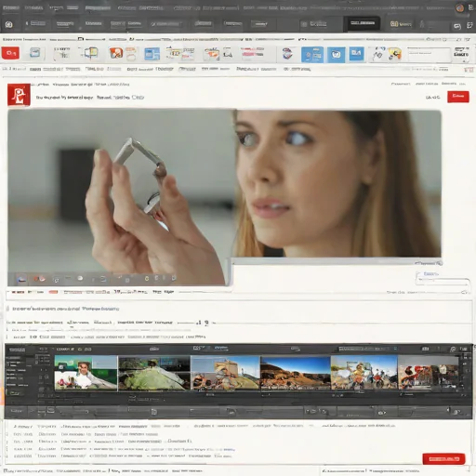Open the dropdown field in the timeline header
The height and width of the screenshot is (476, 476).
point(368,350)
